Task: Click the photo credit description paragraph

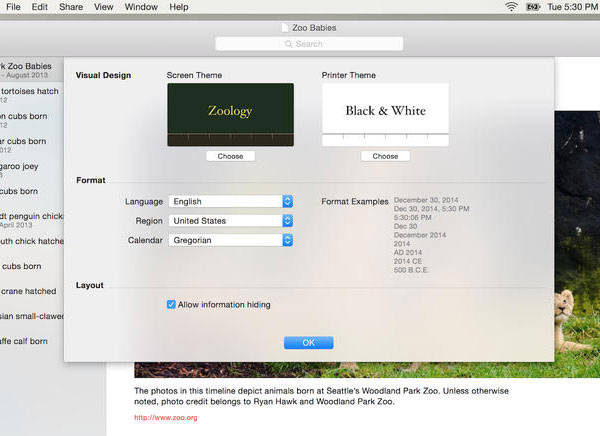Action: tap(321, 396)
